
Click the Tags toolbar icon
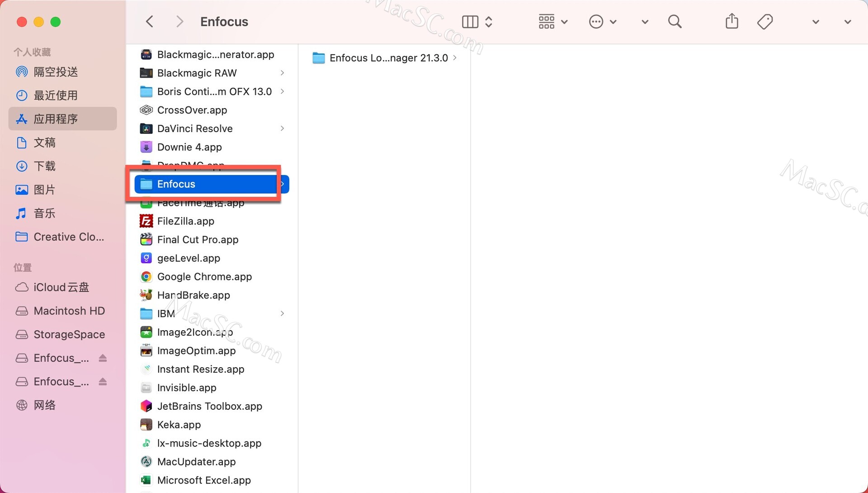pos(765,22)
